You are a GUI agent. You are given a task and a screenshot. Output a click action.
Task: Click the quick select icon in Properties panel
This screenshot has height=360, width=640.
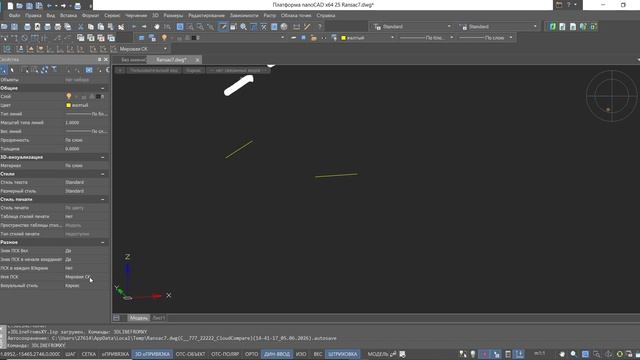[x=44, y=70]
